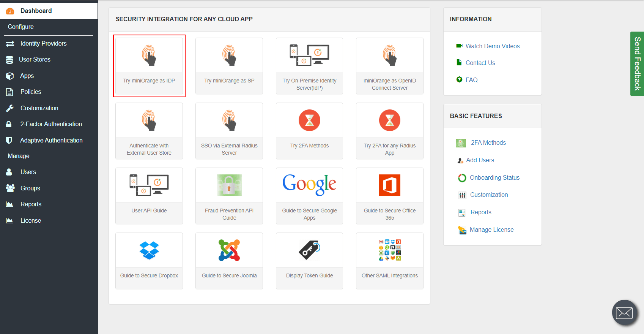The image size is (644, 334).
Task: Click the Display Token Guide label
Action: tap(310, 275)
